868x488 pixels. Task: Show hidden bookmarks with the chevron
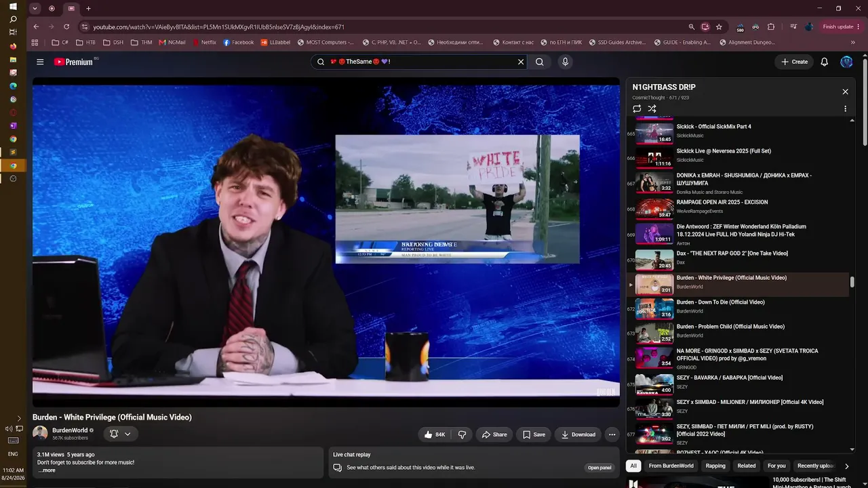click(x=853, y=42)
